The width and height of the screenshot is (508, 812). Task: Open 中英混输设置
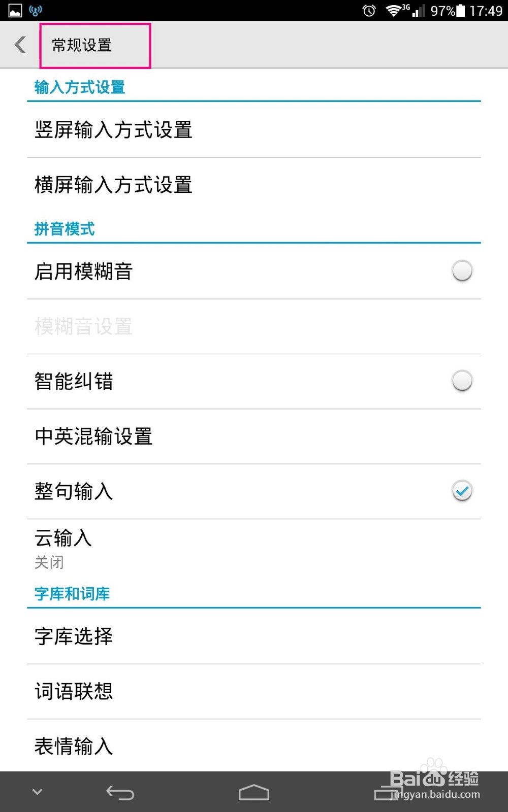(x=254, y=436)
